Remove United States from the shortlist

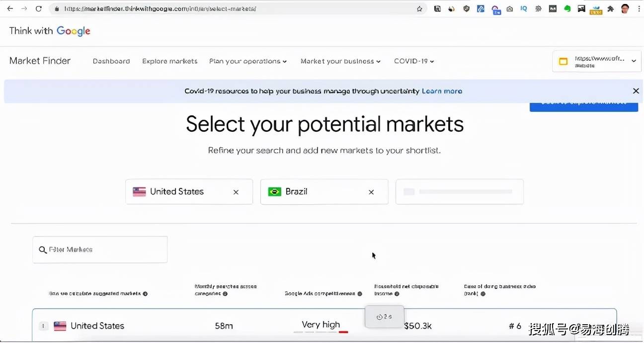(x=236, y=192)
